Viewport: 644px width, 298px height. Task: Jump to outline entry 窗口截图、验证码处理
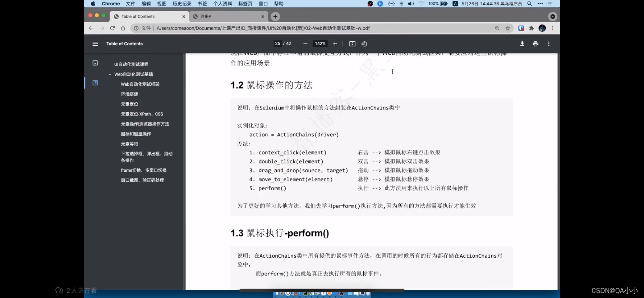[x=142, y=180]
